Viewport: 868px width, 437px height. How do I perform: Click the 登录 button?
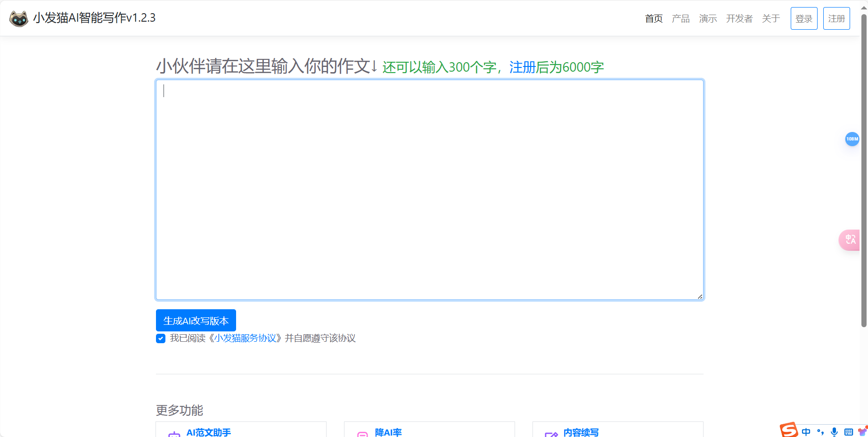(803, 19)
